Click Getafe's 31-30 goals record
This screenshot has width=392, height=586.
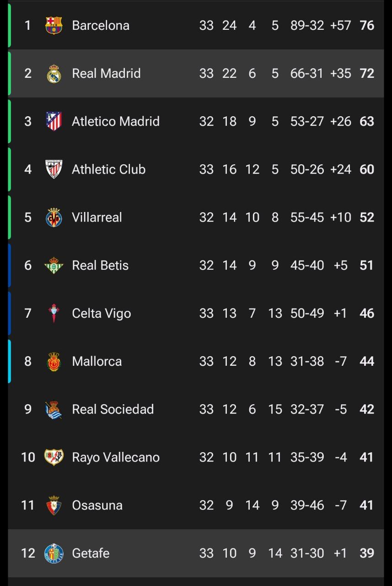click(x=307, y=553)
